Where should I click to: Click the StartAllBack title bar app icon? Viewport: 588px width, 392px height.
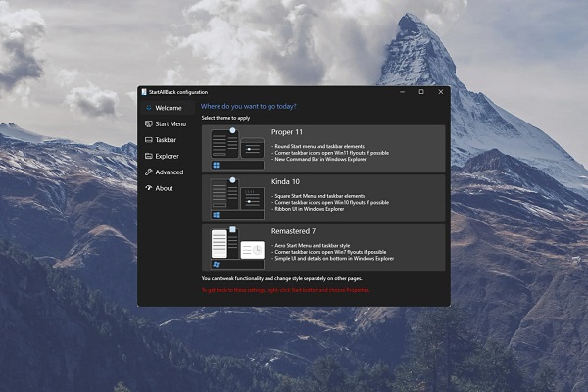click(x=144, y=92)
